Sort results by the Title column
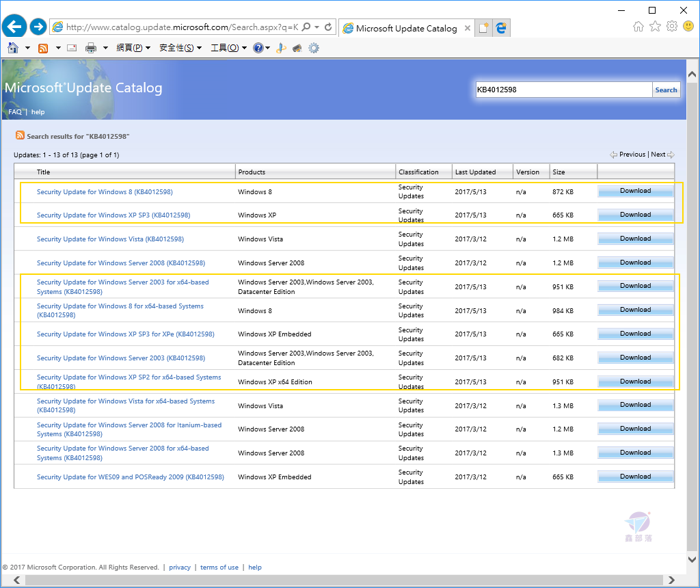Viewport: 700px width, 588px height. tap(43, 172)
